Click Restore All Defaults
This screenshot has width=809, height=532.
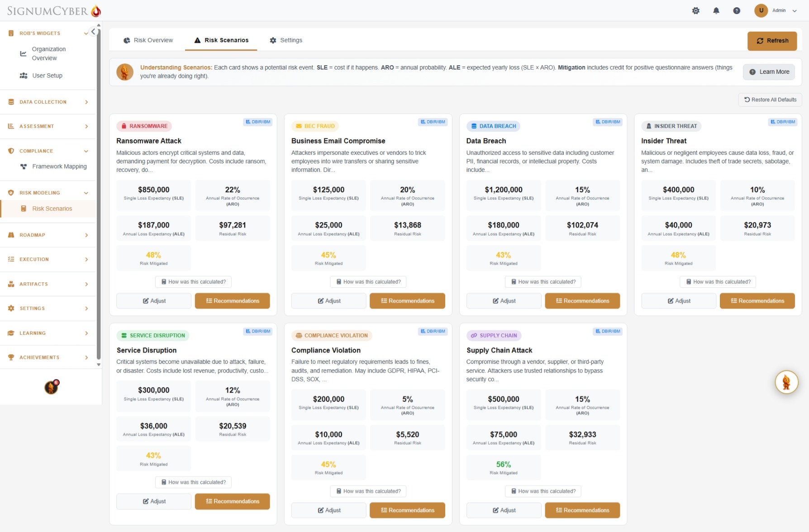[770, 100]
